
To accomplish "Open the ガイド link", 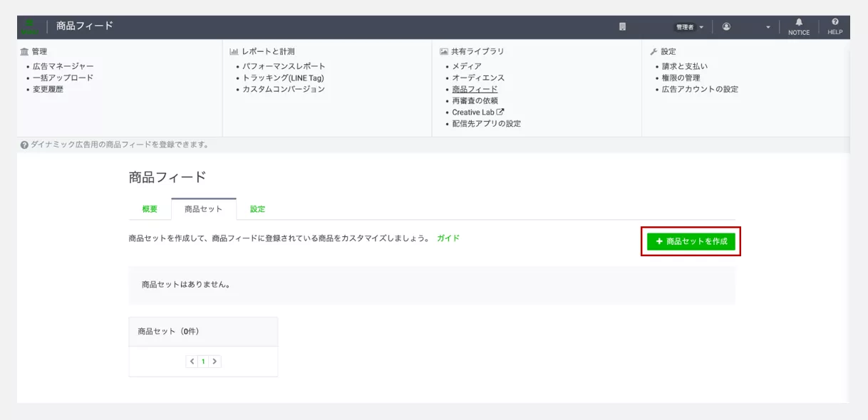I will (448, 238).
